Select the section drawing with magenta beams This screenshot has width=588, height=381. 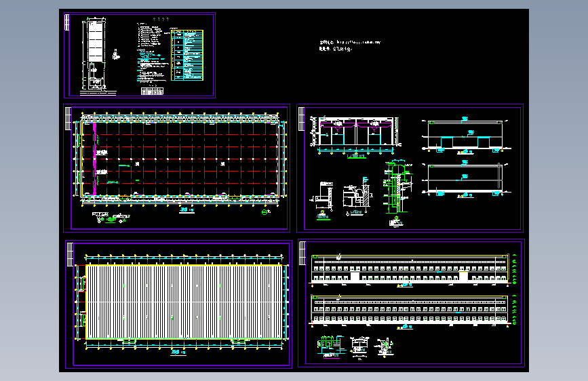pyautogui.click(x=355, y=136)
